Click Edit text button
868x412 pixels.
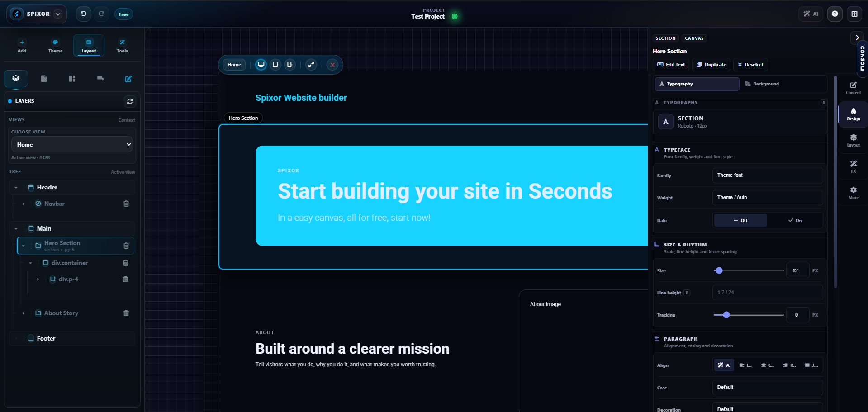[x=671, y=65]
